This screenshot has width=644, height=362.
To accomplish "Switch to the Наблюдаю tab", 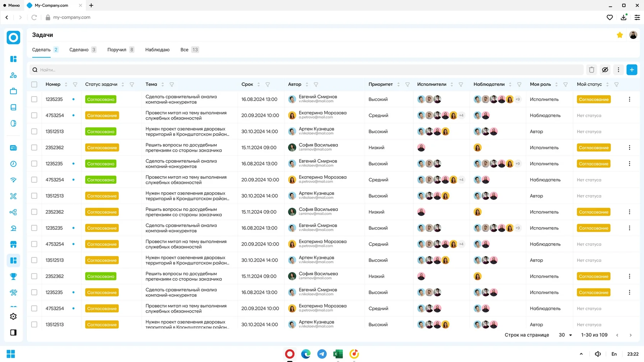I will pyautogui.click(x=157, y=50).
